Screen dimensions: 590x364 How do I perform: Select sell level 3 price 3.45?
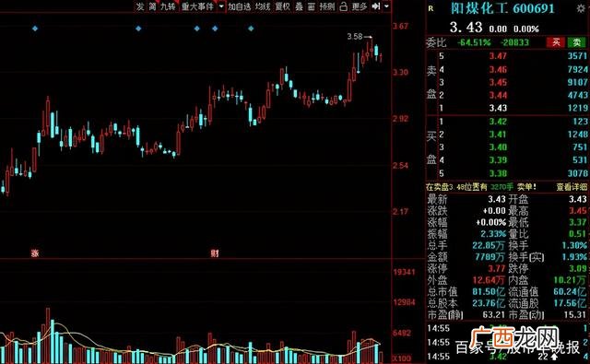(498, 82)
